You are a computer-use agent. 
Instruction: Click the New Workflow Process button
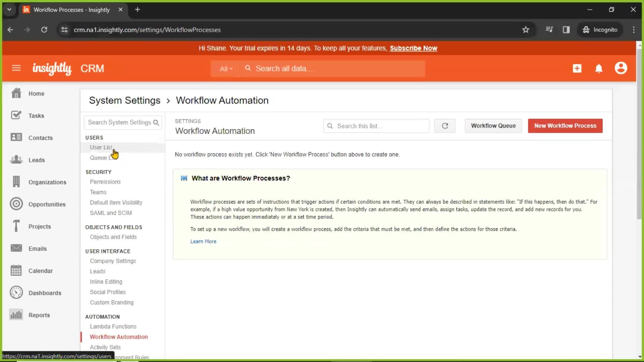[565, 126]
